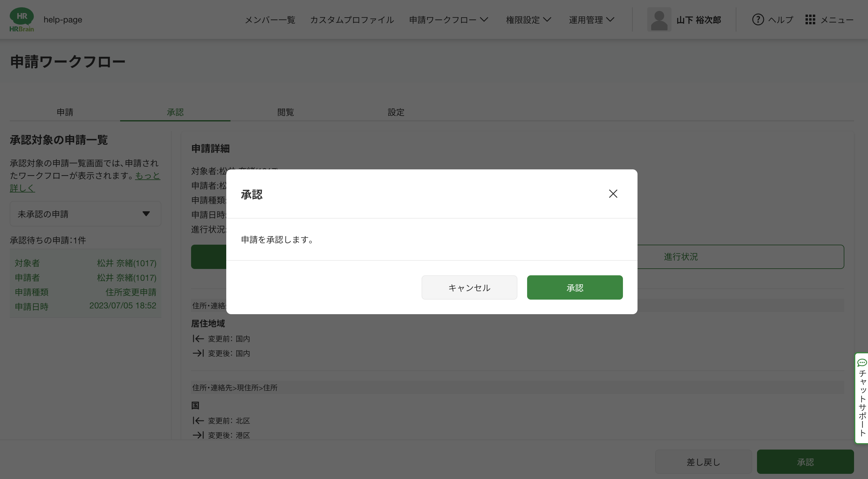Click the キャンセル button in the dialog

pyautogui.click(x=469, y=287)
